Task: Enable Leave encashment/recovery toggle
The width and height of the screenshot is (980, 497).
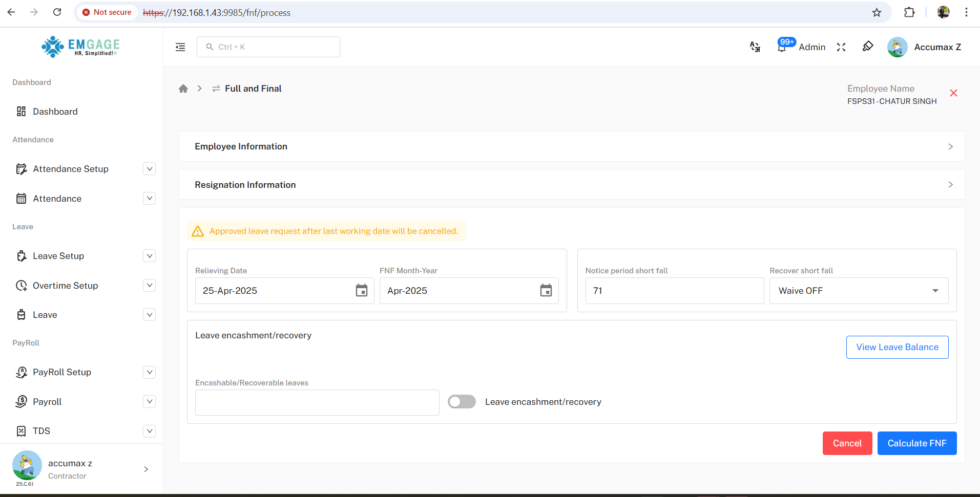Action: point(462,402)
